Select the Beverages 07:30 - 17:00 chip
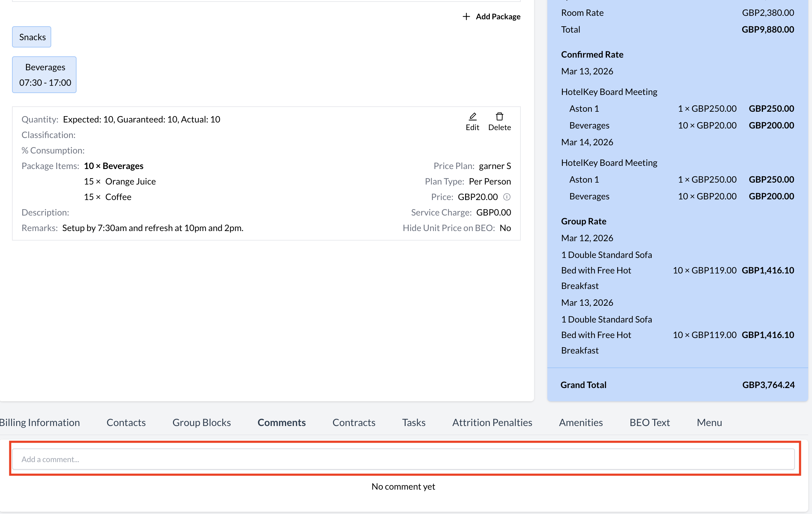This screenshot has height=514, width=812. tap(45, 75)
